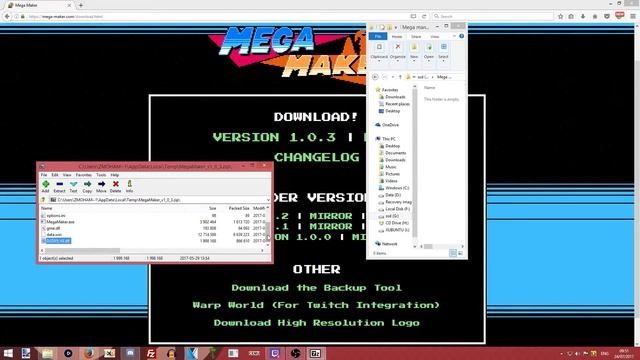The image size is (640, 360).
Task: Click the File tab in Explorer ribbon
Action: point(378,36)
